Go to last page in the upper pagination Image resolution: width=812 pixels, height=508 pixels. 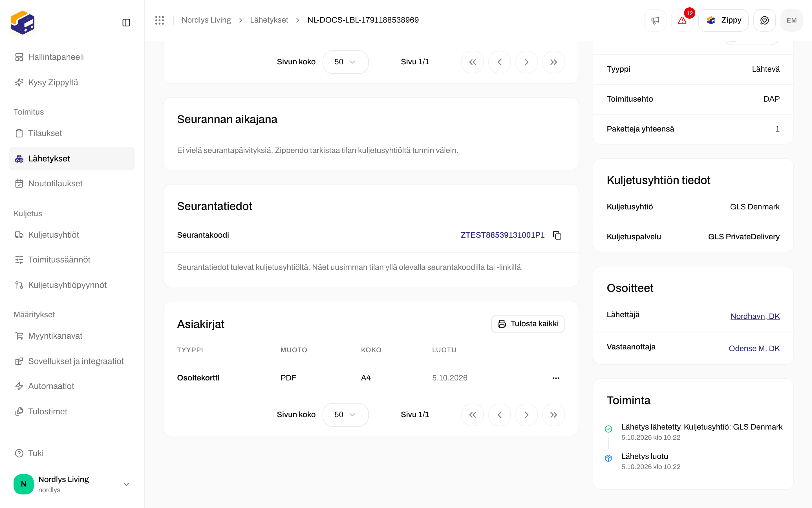(554, 62)
